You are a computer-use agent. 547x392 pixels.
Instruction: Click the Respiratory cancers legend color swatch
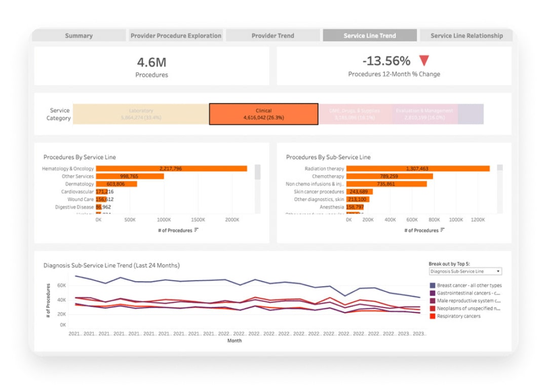click(432, 316)
